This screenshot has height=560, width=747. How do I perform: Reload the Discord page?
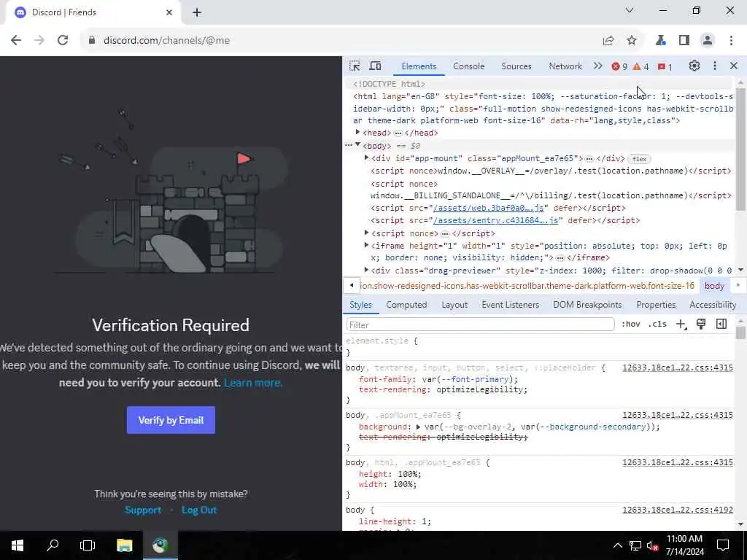(63, 41)
